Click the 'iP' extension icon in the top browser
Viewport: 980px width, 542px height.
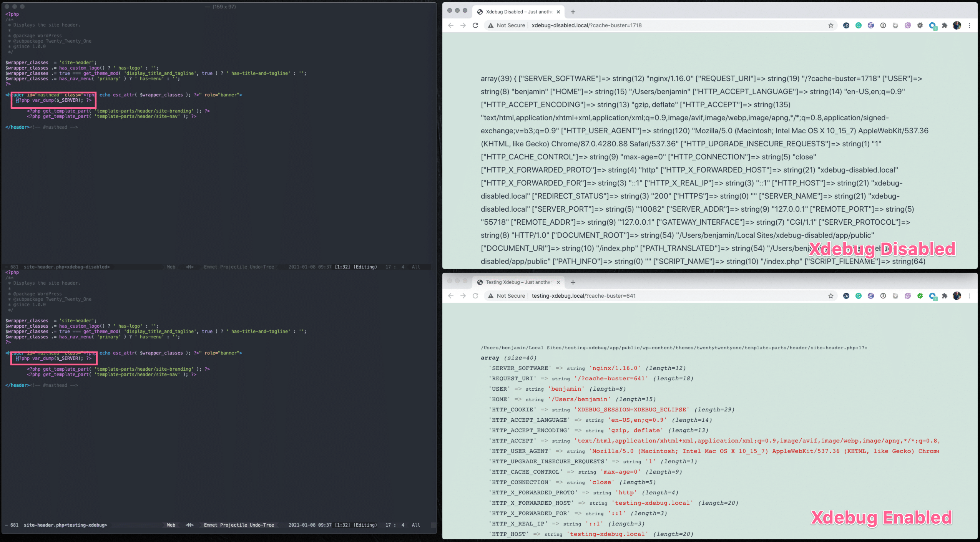pos(846,25)
